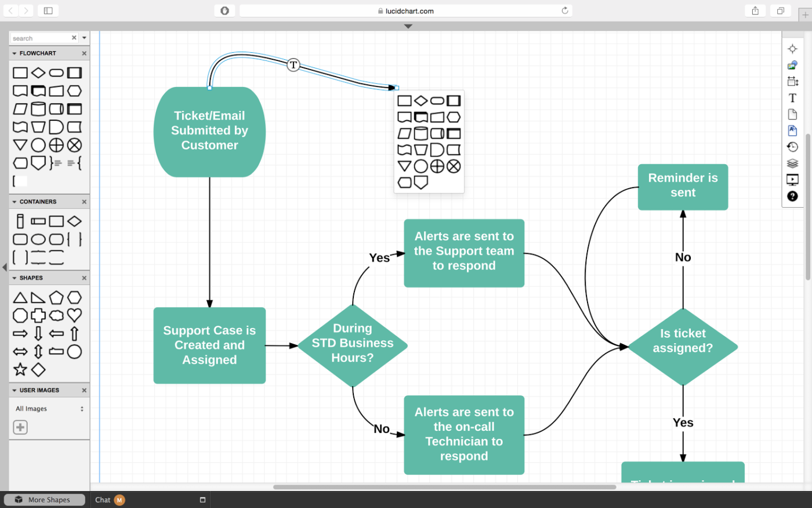Choose the D-shaped delay shape in Flowchart panel

point(56,127)
